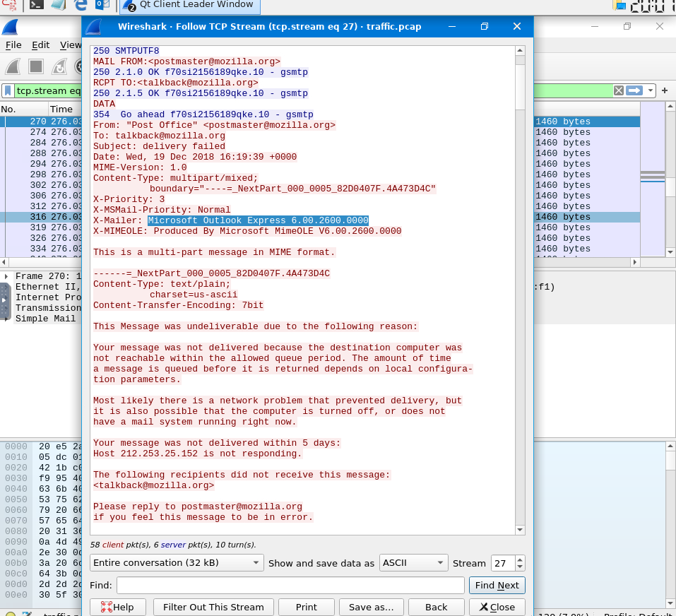This screenshot has width=676, height=616.
Task: Open the ASCII data format dropdown
Action: 413,562
